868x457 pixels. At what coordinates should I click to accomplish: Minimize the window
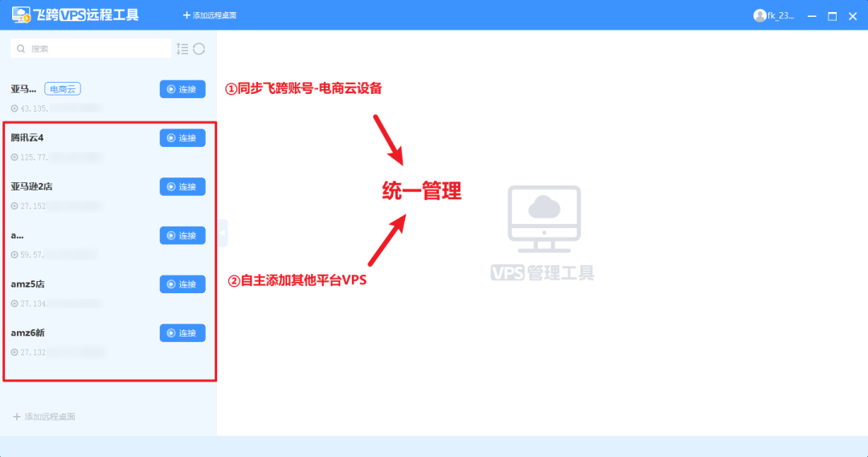pos(812,16)
